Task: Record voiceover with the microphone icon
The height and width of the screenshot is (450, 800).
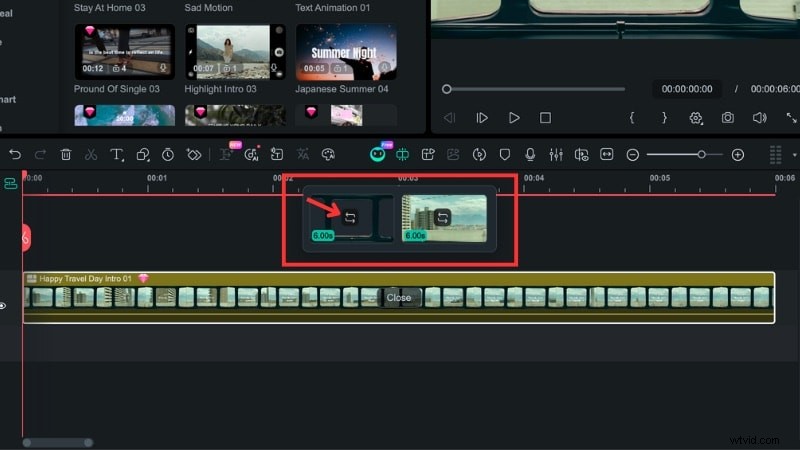Action: point(530,154)
